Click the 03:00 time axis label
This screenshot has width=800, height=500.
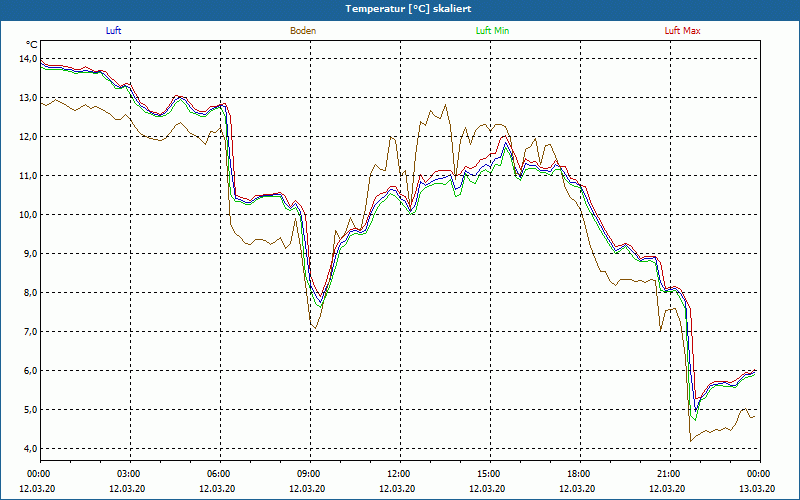click(131, 474)
